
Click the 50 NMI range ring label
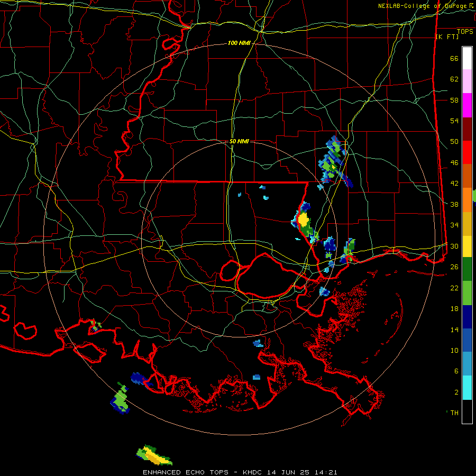[x=239, y=141]
